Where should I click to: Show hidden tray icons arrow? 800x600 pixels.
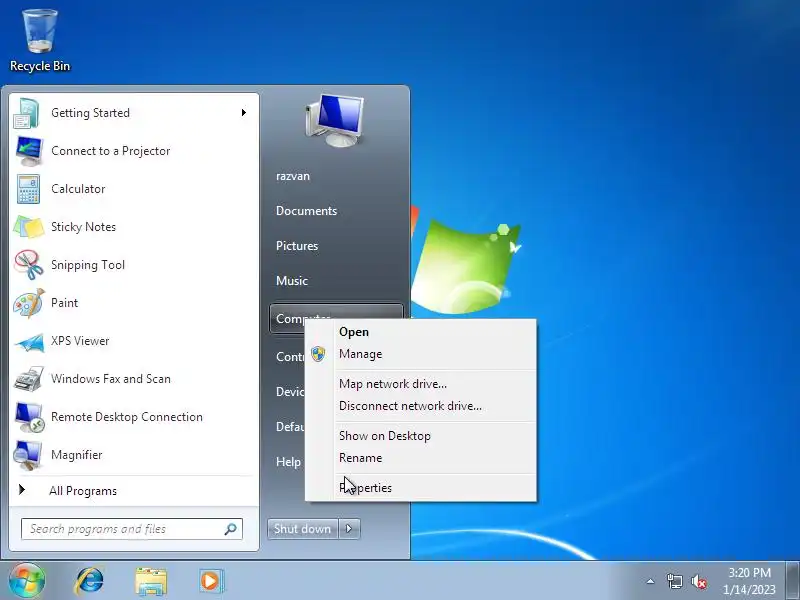click(x=651, y=581)
